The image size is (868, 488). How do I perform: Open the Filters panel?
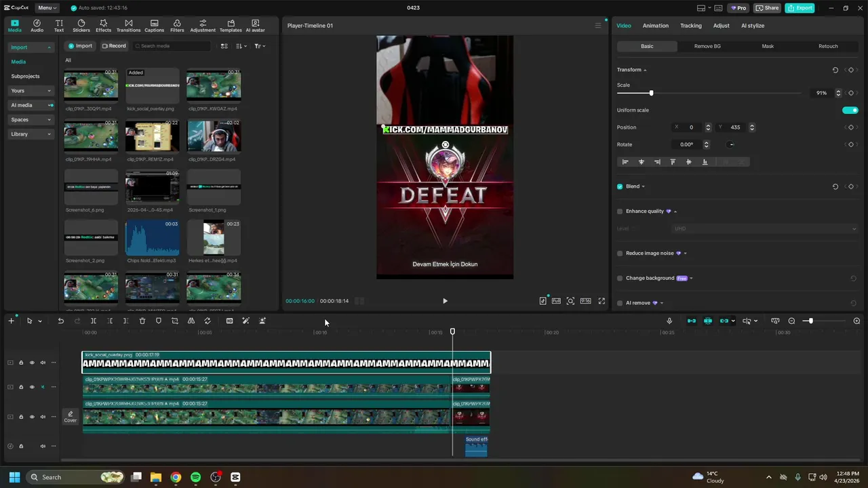point(177,26)
